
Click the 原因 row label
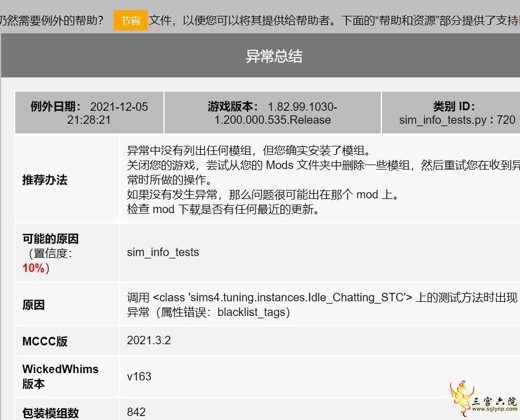coord(33,305)
